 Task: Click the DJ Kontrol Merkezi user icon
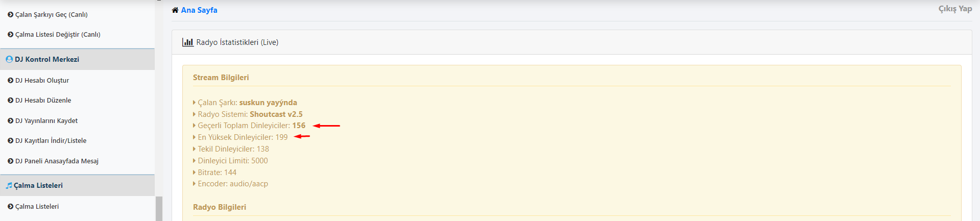(9, 59)
